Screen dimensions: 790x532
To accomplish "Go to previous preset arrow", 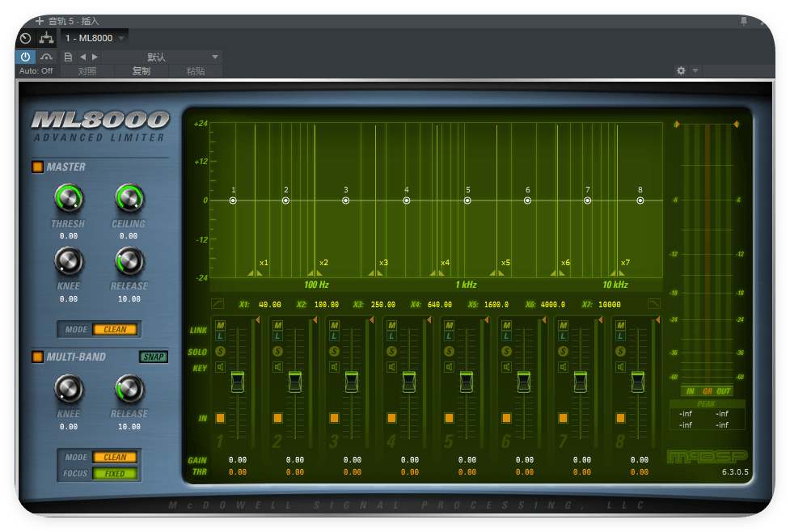I will click(x=82, y=57).
